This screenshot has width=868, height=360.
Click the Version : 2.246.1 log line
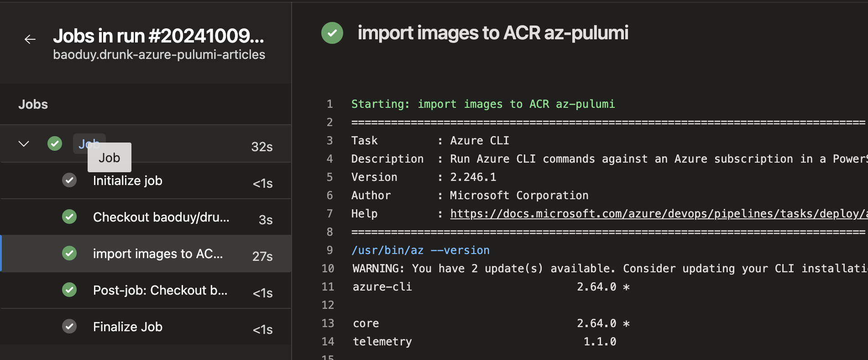tap(424, 177)
